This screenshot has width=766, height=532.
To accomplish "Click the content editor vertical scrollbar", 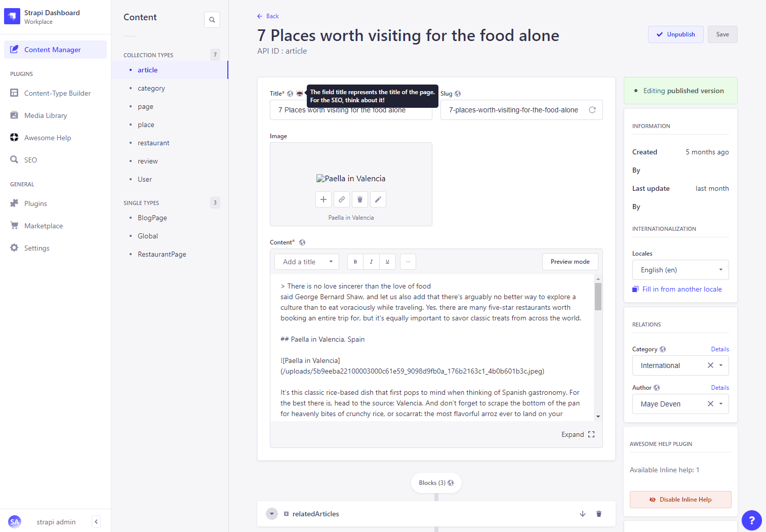I will coord(598,297).
